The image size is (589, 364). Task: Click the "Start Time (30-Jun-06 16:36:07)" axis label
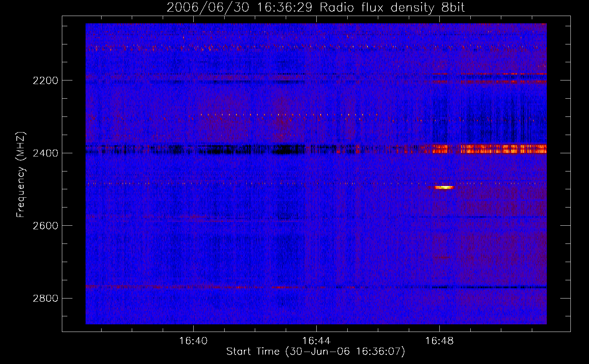tap(316, 352)
